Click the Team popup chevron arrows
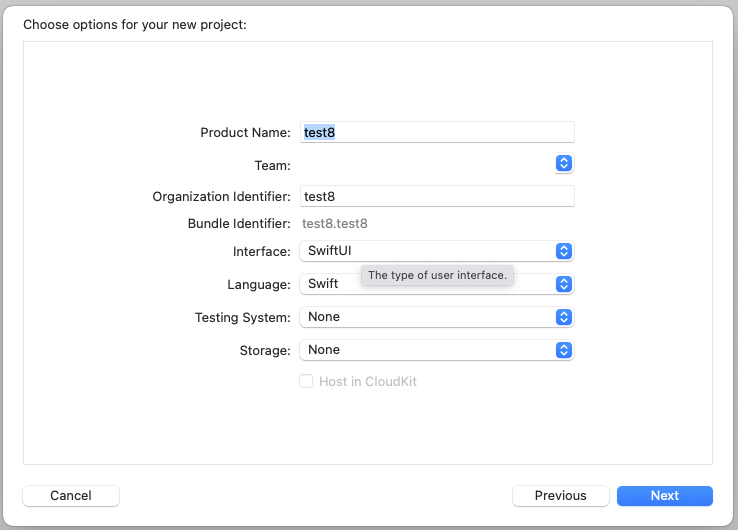 tap(564, 163)
